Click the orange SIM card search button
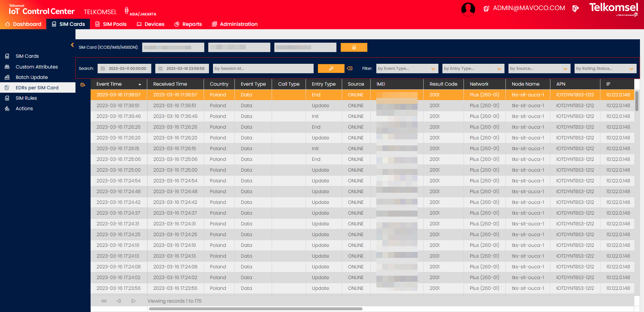Image resolution: width=644 pixels, height=312 pixels. pyautogui.click(x=354, y=47)
